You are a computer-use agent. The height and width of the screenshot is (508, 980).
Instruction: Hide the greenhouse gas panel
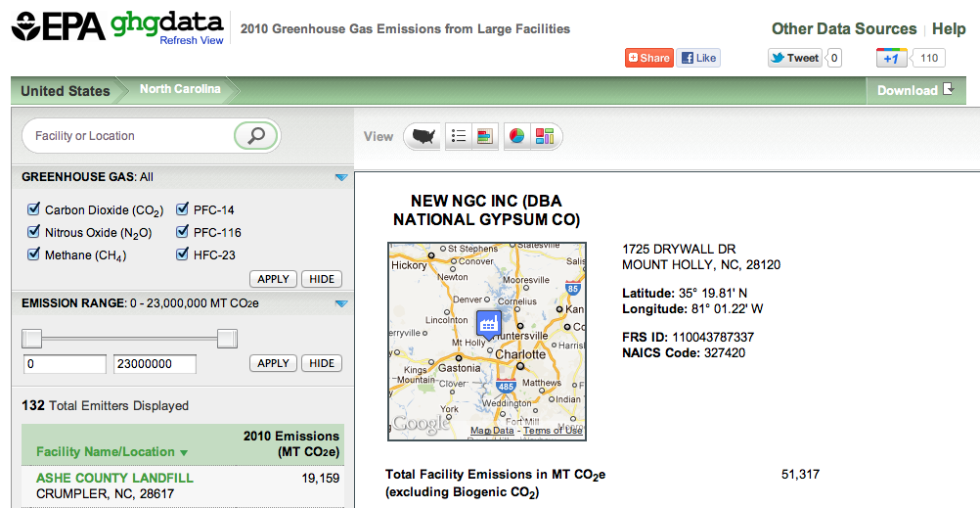(x=322, y=279)
